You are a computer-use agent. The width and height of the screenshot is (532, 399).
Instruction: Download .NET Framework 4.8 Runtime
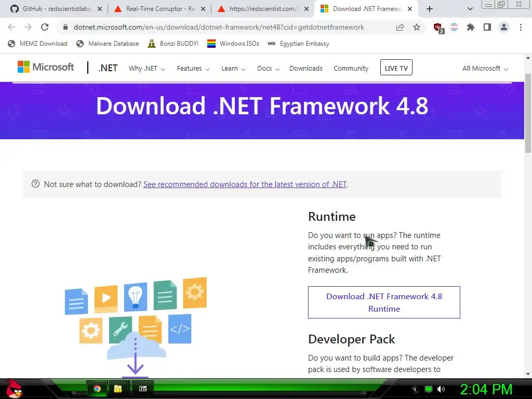(384, 302)
